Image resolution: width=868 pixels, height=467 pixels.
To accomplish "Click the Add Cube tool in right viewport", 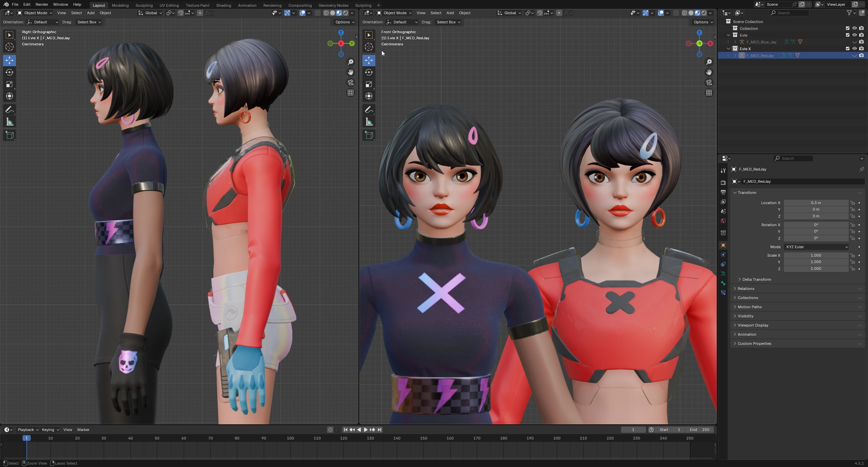I will pyautogui.click(x=369, y=135).
